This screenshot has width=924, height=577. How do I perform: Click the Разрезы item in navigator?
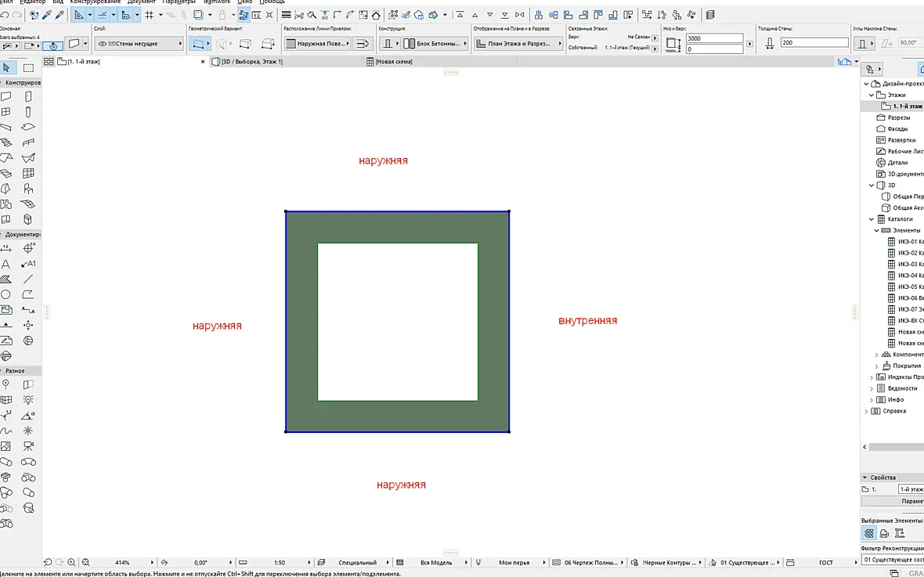[899, 117]
